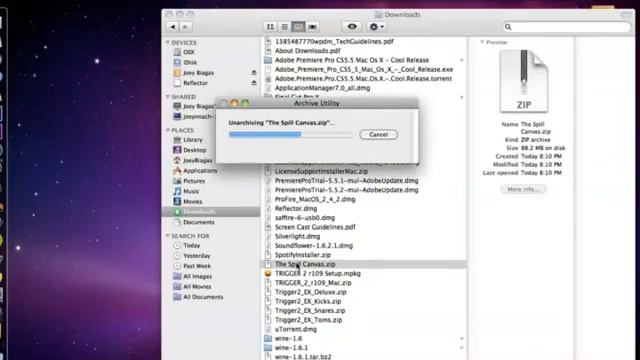Screen dimensions: 640x360
Task: Click More Info button in preview
Action: pos(523,189)
